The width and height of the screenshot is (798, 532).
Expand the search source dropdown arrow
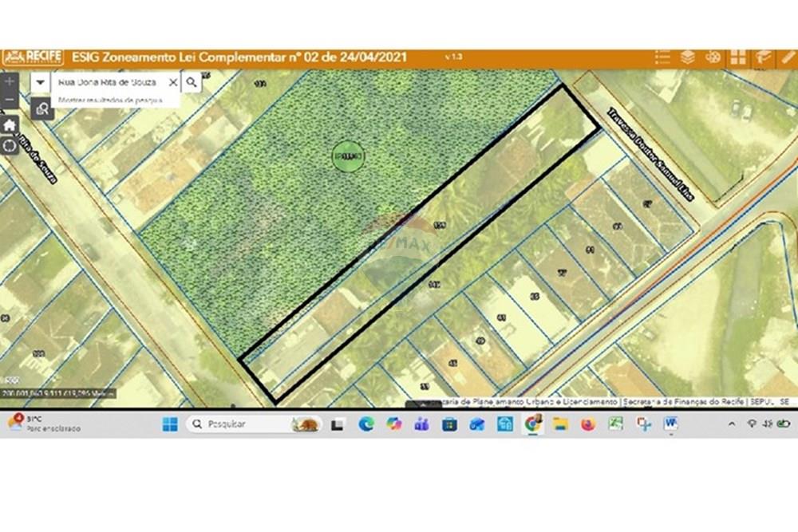click(x=41, y=82)
